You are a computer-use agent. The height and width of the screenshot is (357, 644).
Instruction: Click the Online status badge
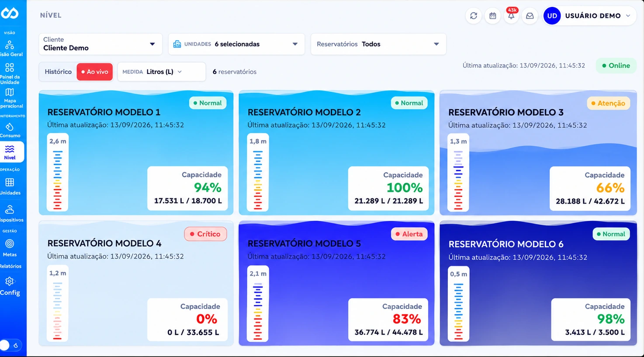[x=616, y=66]
